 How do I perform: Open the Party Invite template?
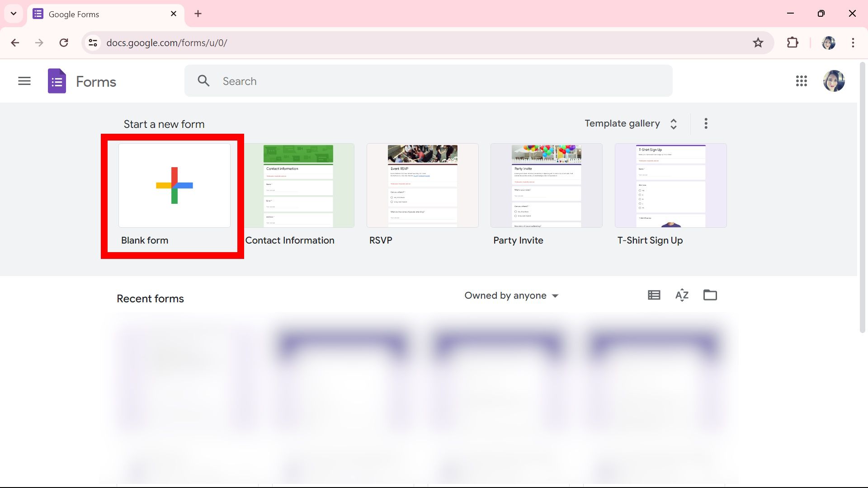(x=546, y=185)
